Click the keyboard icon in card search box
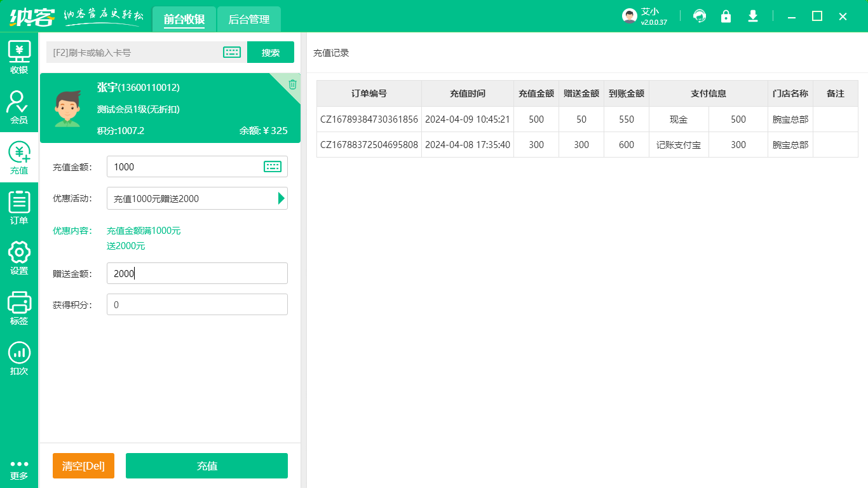The width and height of the screenshot is (868, 488). 232,52
